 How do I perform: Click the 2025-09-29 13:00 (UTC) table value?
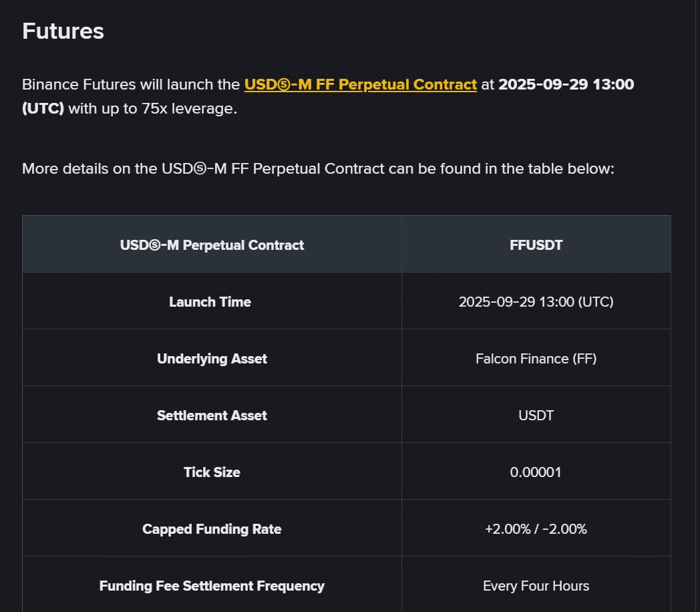pos(536,302)
